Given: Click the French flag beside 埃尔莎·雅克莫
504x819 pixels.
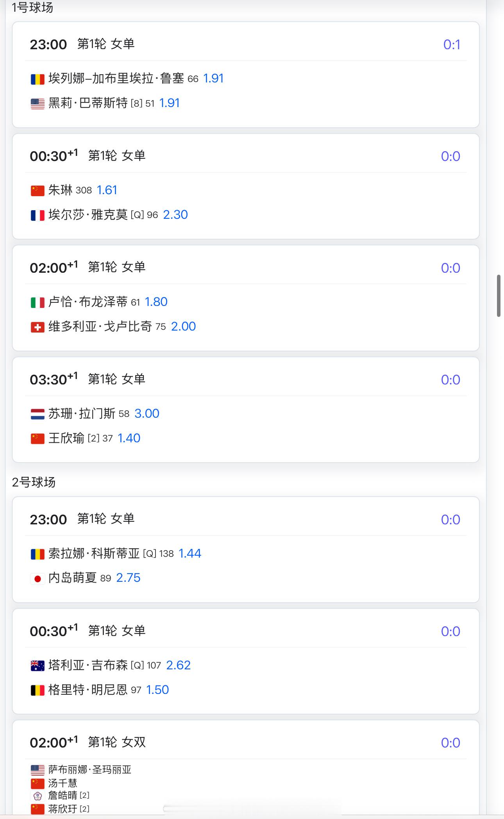Looking at the screenshot, I should click(38, 216).
